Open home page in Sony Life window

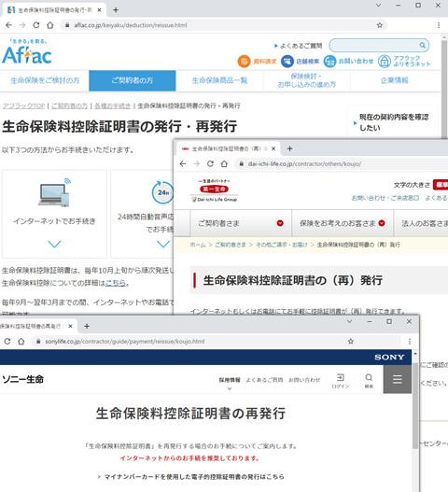tap(21, 342)
